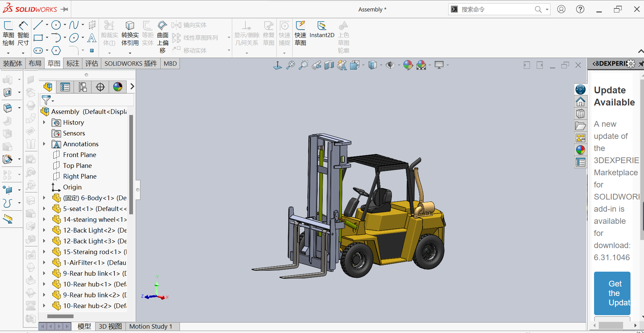Click the Edit Appearance color ball icon
This screenshot has width=644, height=333.
[408, 65]
